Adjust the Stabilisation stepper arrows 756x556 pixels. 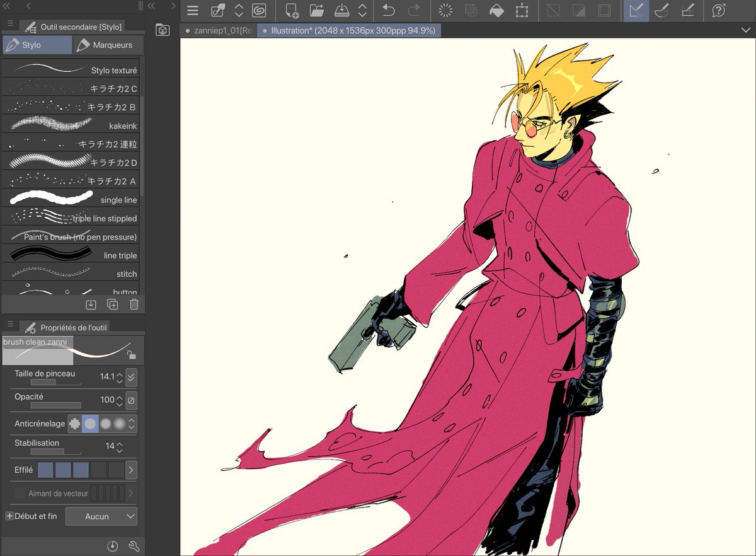coord(120,446)
